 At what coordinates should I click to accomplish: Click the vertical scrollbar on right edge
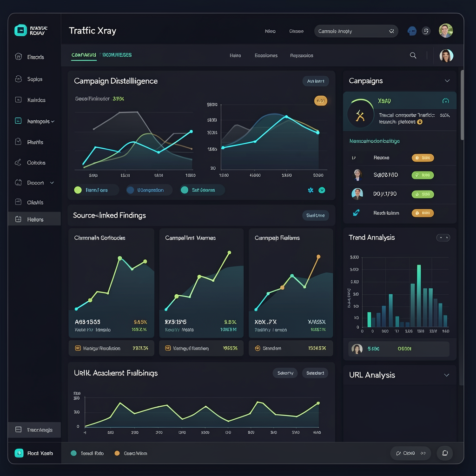(x=462, y=105)
